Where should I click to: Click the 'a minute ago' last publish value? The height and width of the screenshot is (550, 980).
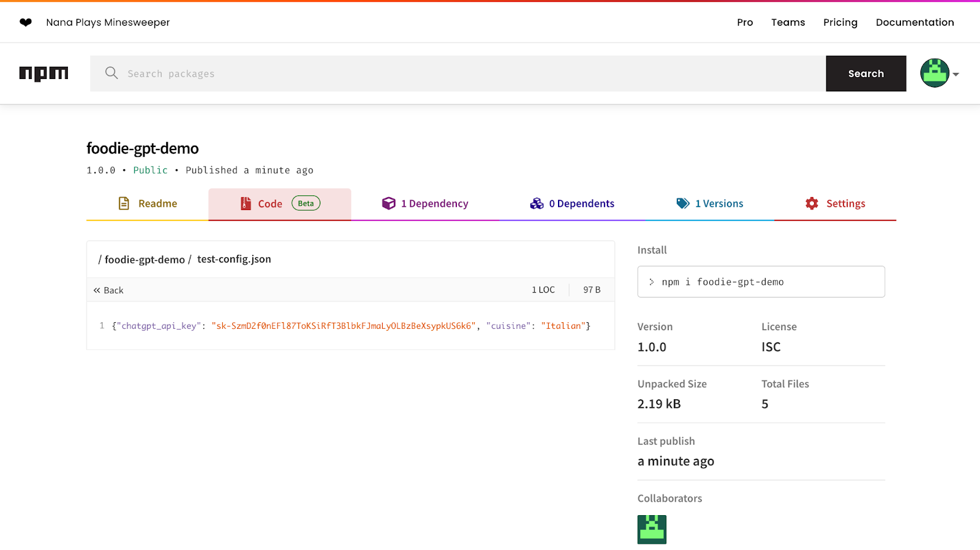(676, 461)
